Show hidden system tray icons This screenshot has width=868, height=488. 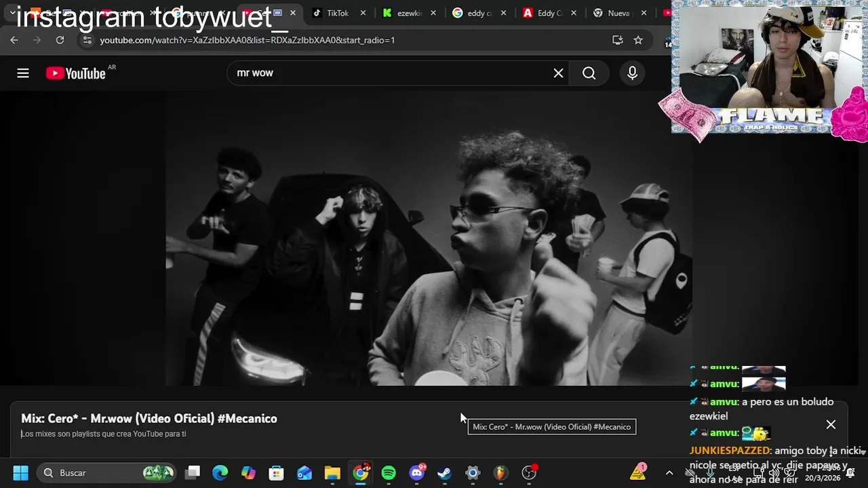pyautogui.click(x=669, y=473)
